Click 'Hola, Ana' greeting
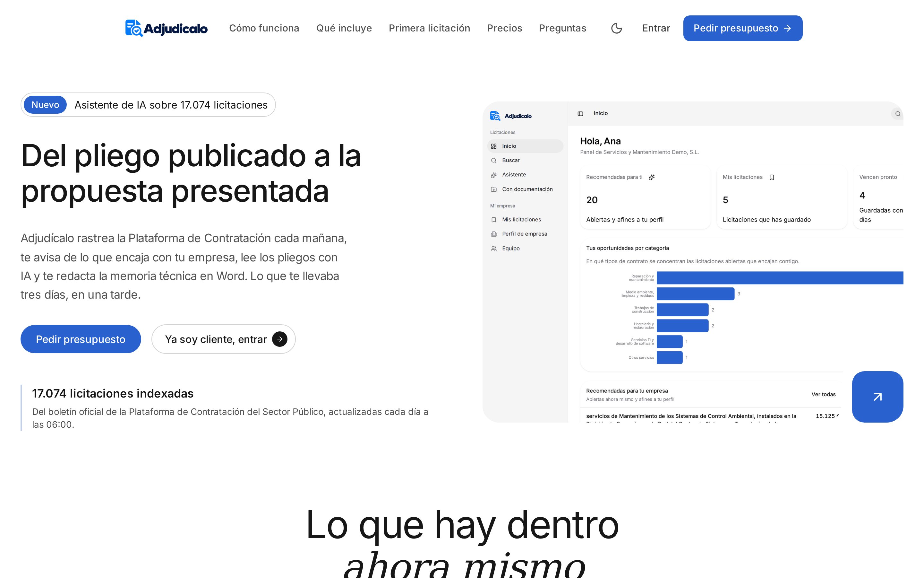This screenshot has height=578, width=924. [x=600, y=141]
